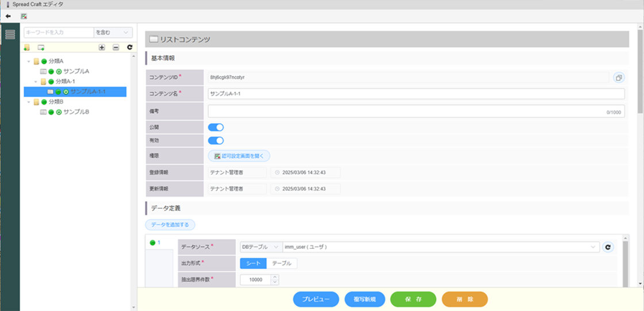Open the を含む search condition dropdown

click(x=113, y=33)
